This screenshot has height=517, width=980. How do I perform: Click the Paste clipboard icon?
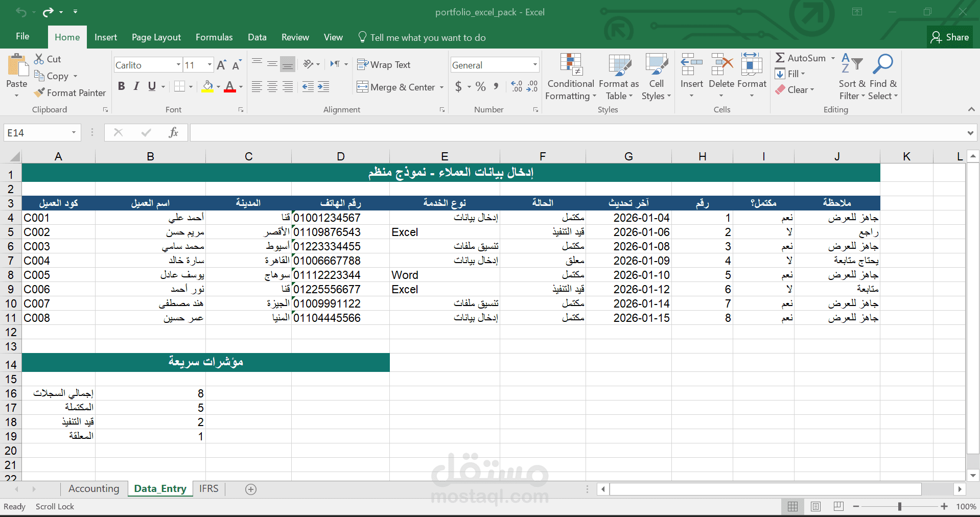(17, 65)
